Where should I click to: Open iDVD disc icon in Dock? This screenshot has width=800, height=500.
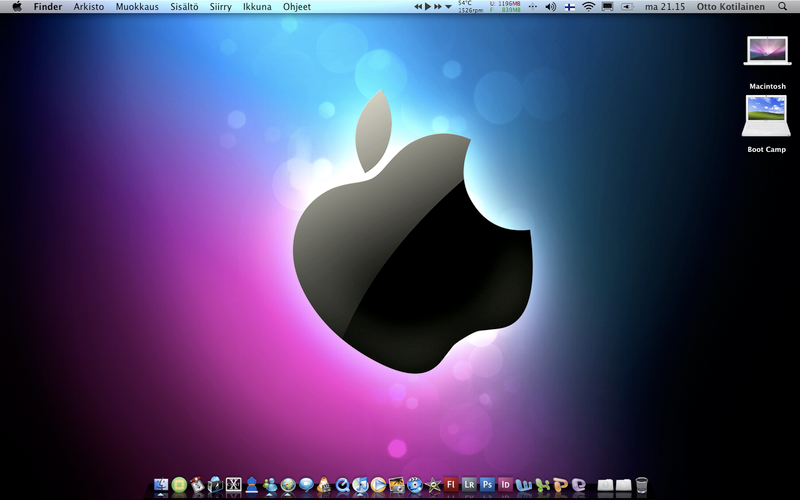tap(415, 485)
